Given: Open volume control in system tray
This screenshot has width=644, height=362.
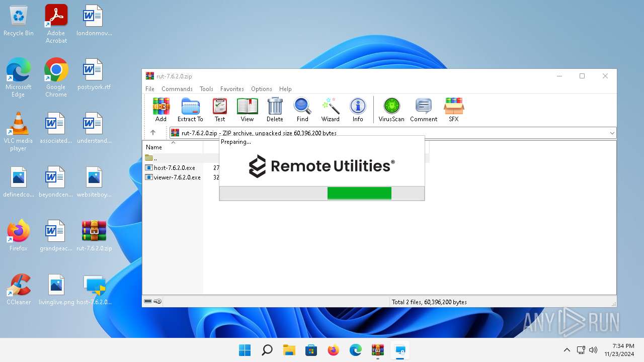Looking at the screenshot, I should tap(593, 350).
